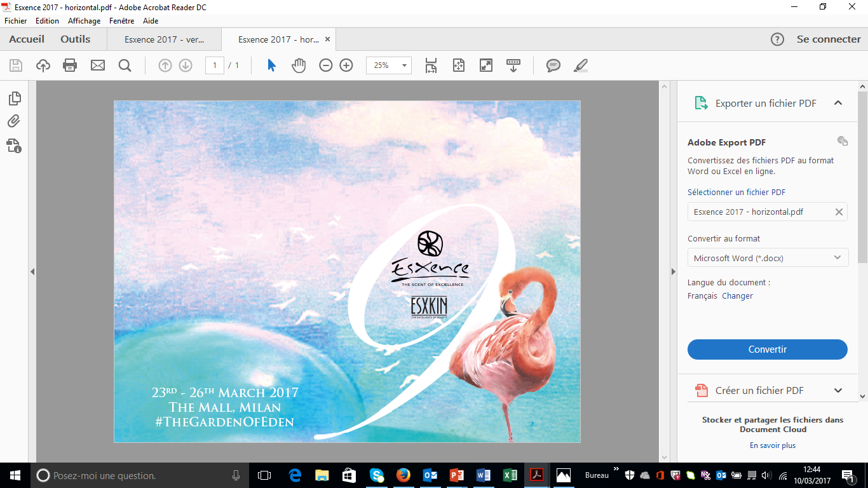Select the Highlight text pen tool
The height and width of the screenshot is (488, 868).
pos(580,65)
